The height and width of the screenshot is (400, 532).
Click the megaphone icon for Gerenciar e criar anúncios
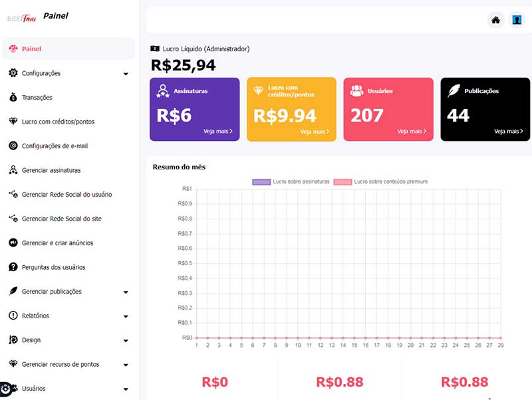tap(13, 243)
